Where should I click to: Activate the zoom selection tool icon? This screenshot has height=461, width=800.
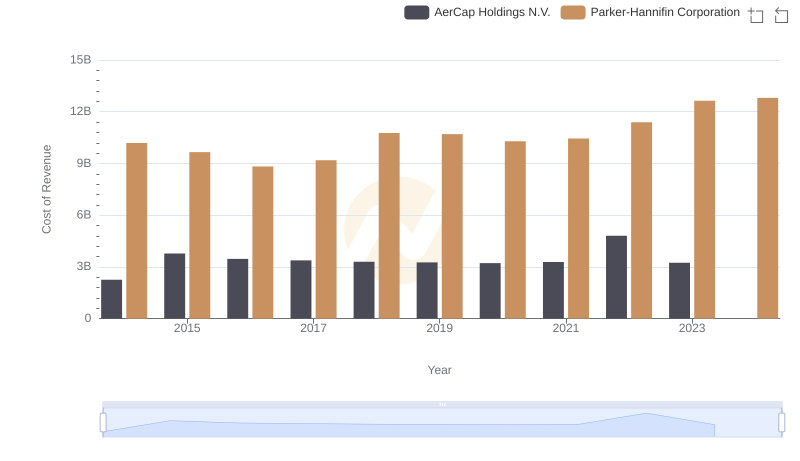756,15
